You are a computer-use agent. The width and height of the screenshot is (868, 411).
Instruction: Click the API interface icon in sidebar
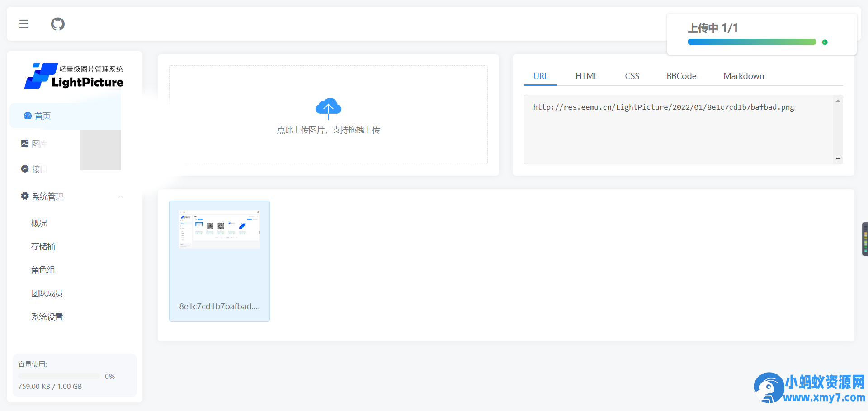click(25, 169)
